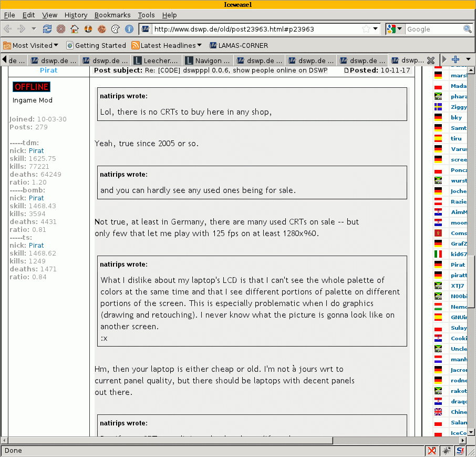Click the cookie icon in the toolbar
Screen dimensions: 476x457
tap(102, 29)
